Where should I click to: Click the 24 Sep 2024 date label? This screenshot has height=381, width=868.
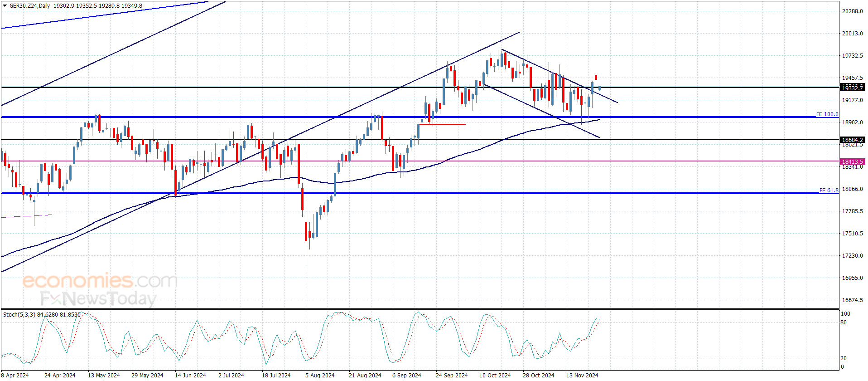click(x=452, y=375)
